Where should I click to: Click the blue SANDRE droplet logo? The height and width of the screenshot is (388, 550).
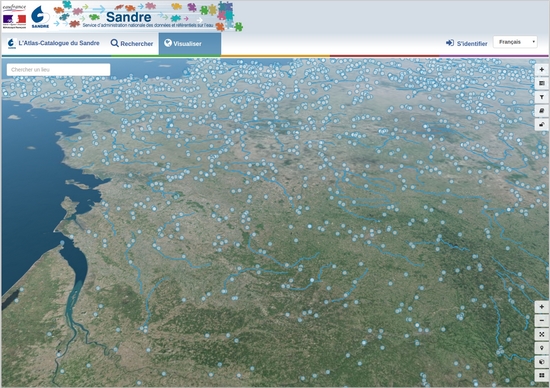(x=40, y=16)
